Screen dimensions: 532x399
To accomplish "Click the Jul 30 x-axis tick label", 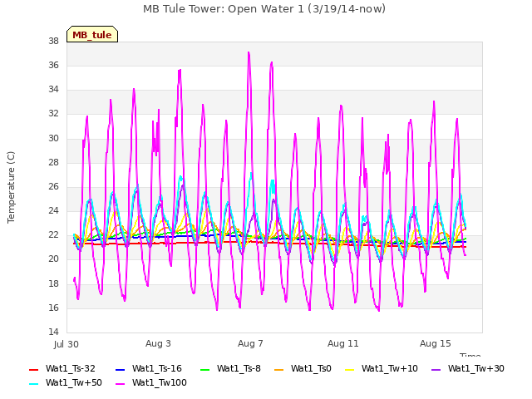I will 66,344.
